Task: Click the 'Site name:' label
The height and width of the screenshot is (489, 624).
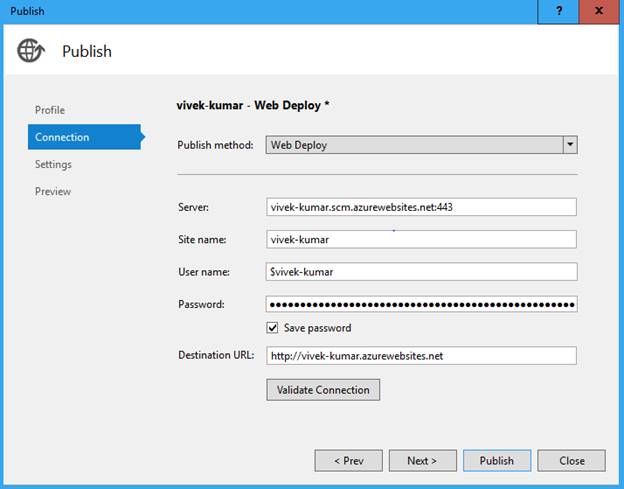Action: coord(202,240)
